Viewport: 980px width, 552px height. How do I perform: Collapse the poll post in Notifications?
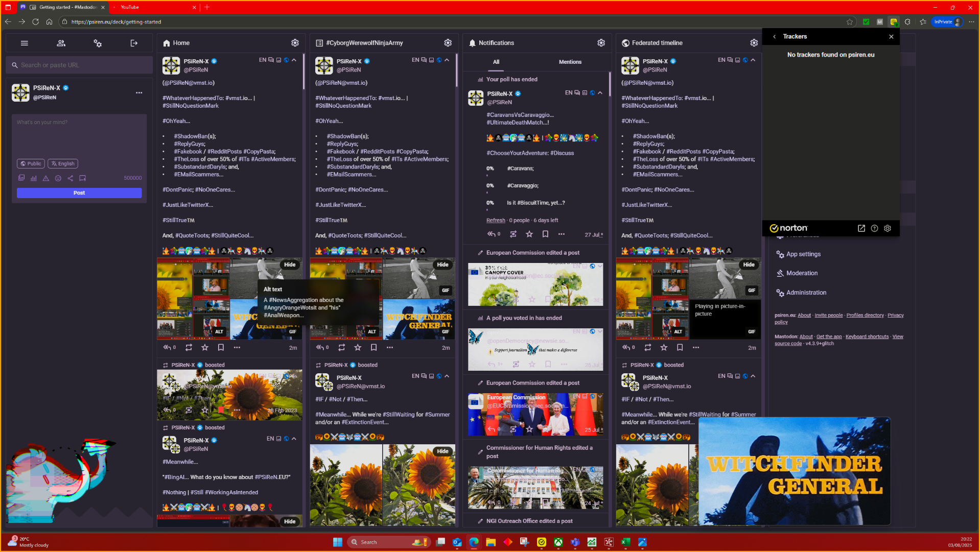point(600,93)
